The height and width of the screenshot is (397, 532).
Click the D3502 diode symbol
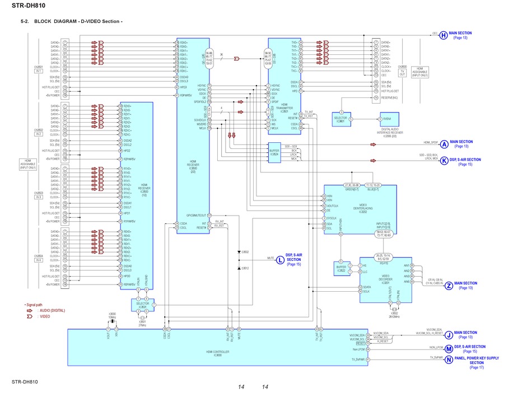pyautogui.click(x=239, y=252)
